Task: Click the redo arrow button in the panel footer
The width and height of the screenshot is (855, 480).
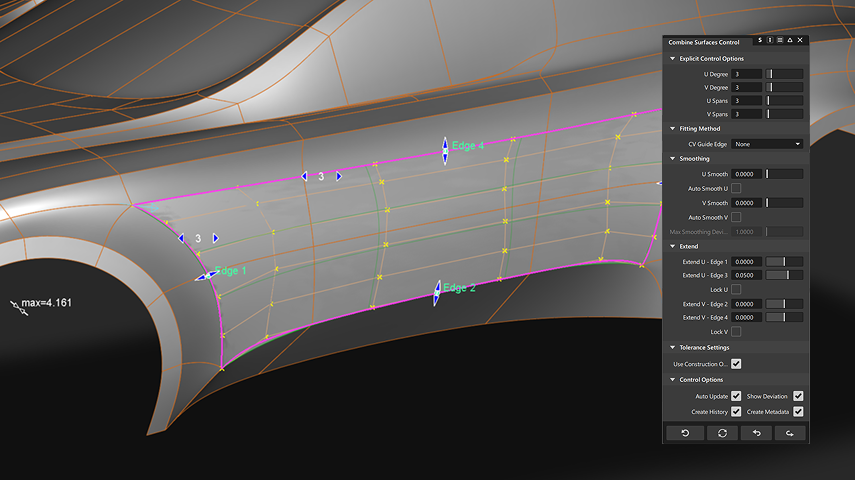Action: click(790, 433)
